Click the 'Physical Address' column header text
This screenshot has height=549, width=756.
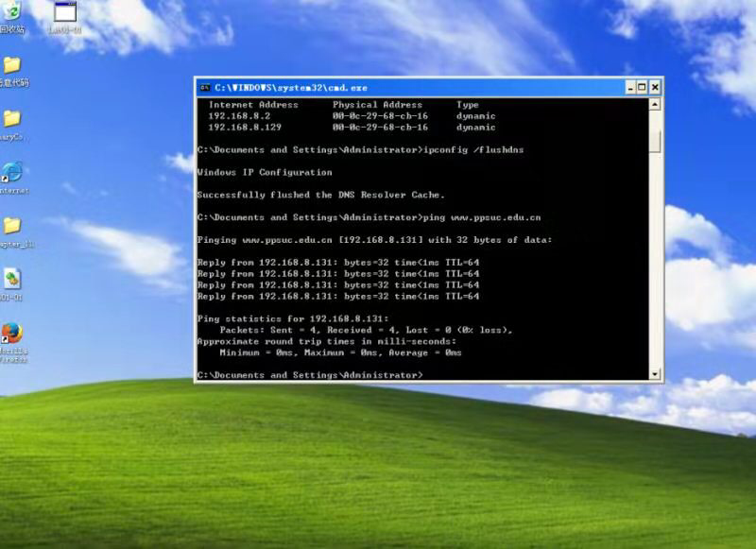pos(377,105)
